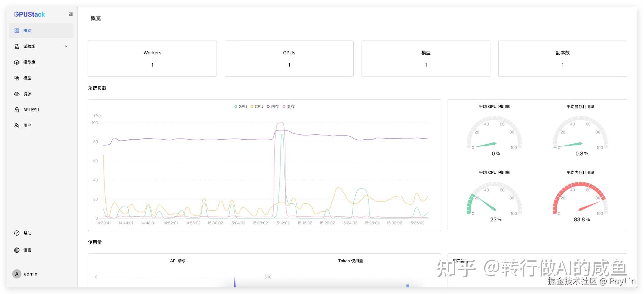644x294 pixels.
Task: Open the 用户 users icon
Action: tap(17, 126)
